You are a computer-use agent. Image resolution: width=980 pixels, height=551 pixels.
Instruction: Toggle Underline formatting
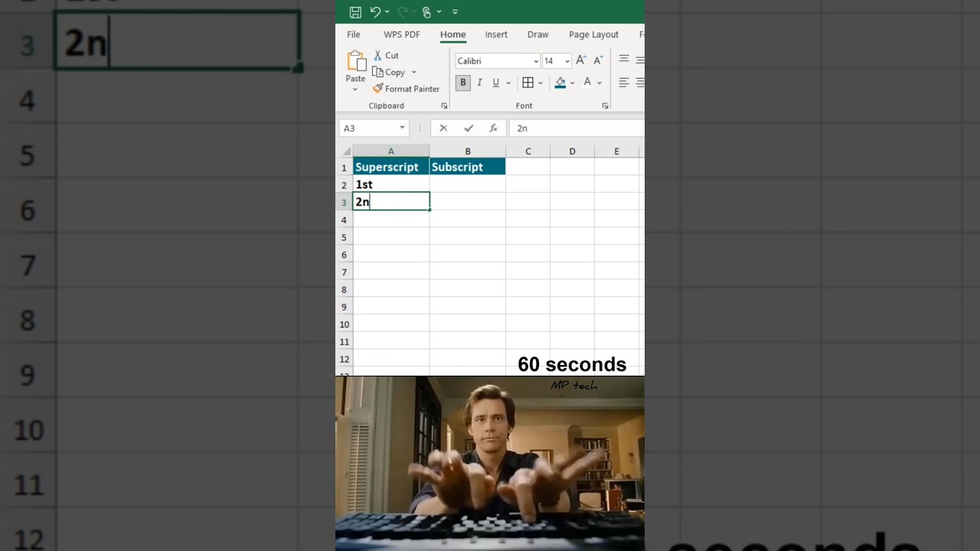pyautogui.click(x=496, y=83)
